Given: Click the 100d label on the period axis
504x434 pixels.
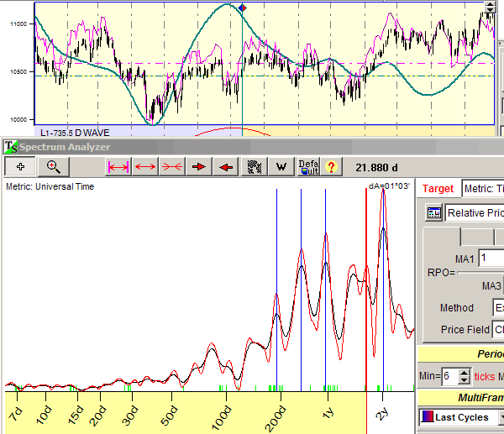Looking at the screenshot, I should [222, 417].
